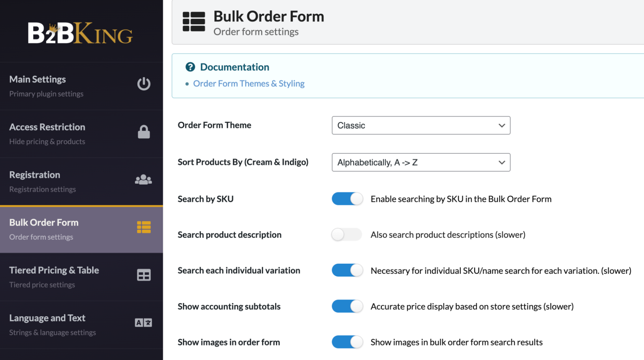Click the B2BKing logo

click(x=80, y=33)
